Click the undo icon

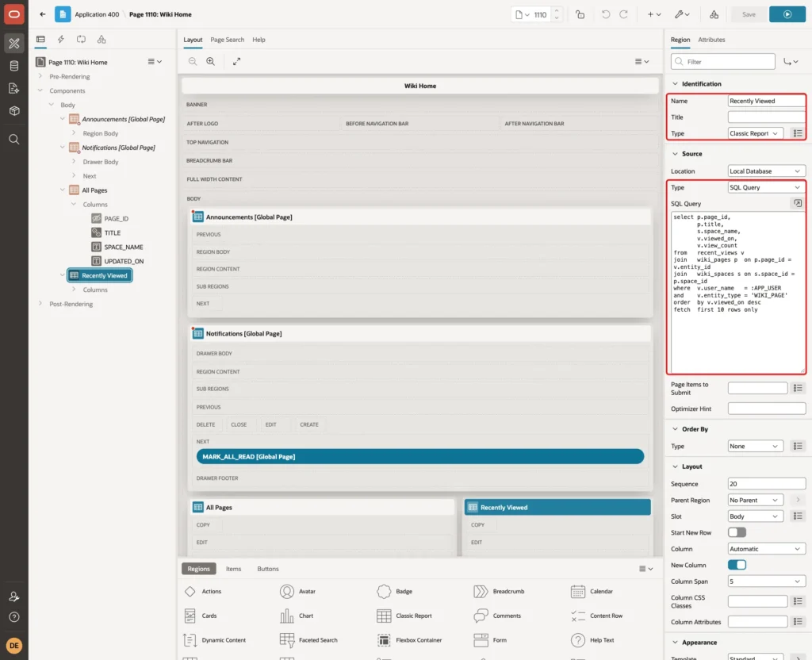coord(605,14)
